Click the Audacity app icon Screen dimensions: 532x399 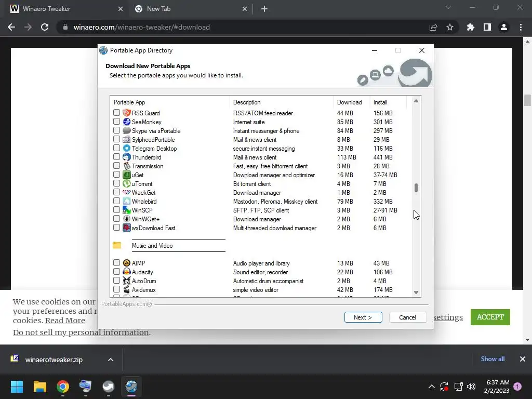click(x=127, y=271)
